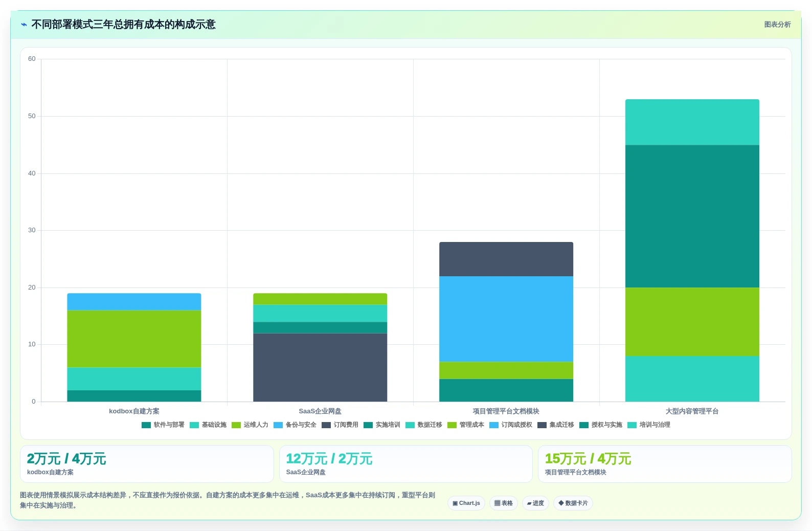The height and width of the screenshot is (531, 812).
Task: Click the footnote text starting with 图表使用情景模拟
Action: click(228, 500)
